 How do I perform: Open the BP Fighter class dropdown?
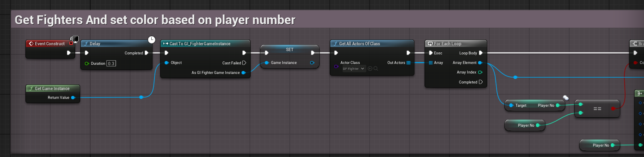pos(354,69)
